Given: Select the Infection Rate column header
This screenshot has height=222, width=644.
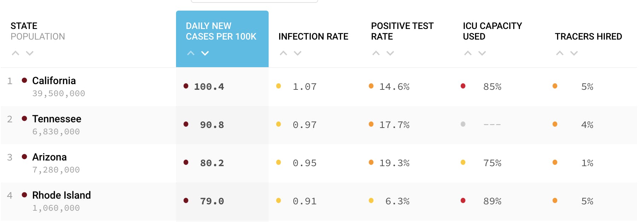Looking at the screenshot, I should click(x=313, y=36).
